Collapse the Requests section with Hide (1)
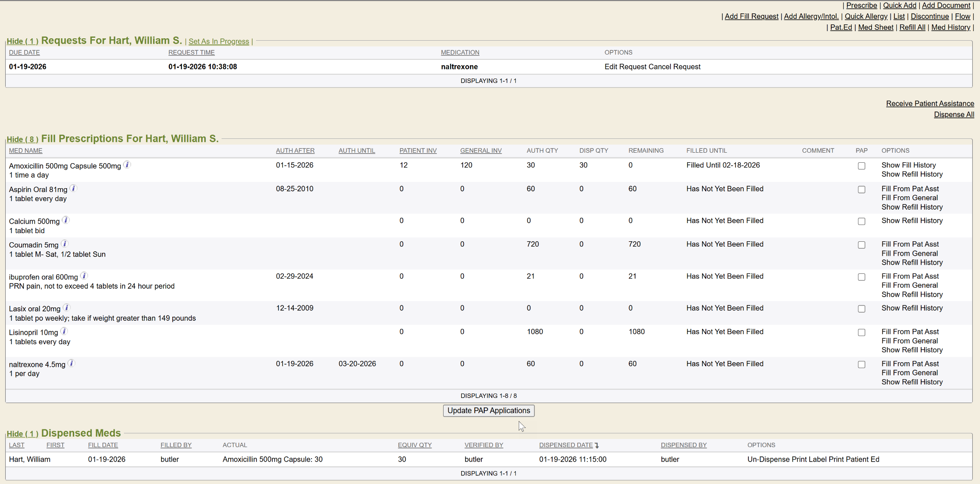This screenshot has width=980, height=484. (22, 42)
